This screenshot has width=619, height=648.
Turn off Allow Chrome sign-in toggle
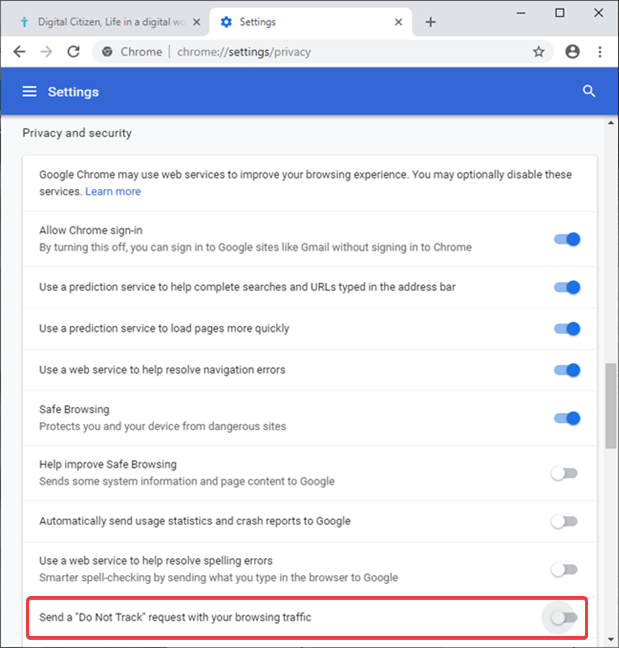point(567,239)
